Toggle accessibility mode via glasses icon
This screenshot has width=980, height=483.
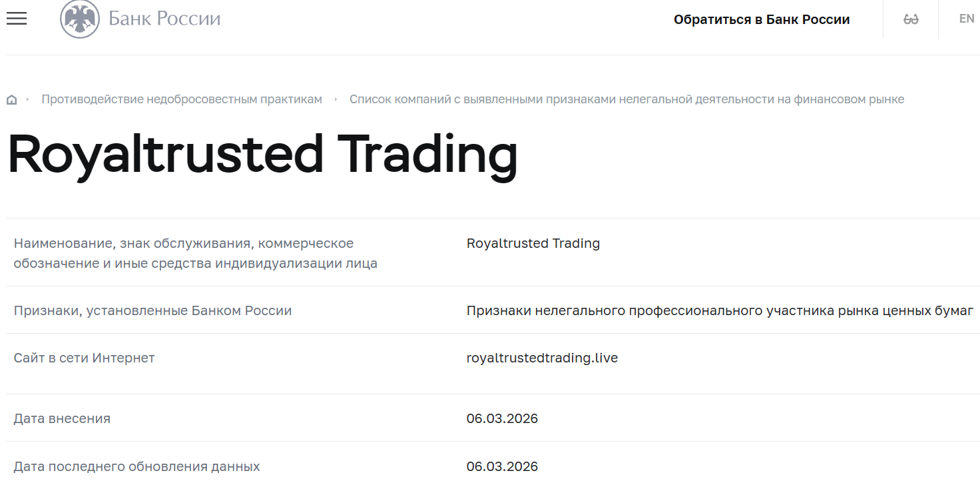pos(910,18)
